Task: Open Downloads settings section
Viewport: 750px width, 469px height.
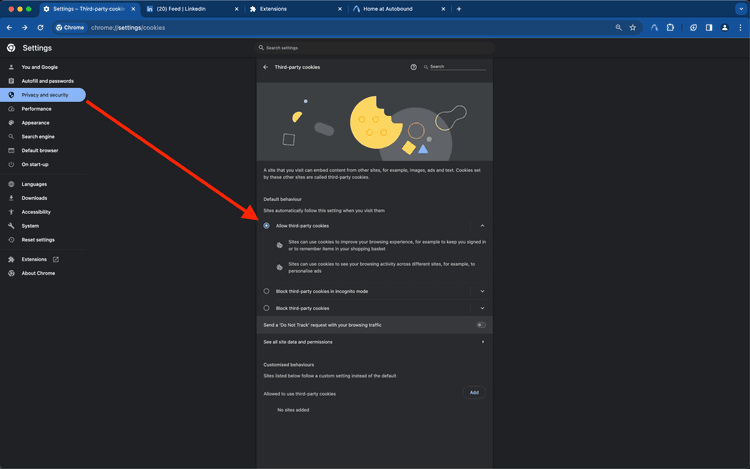Action: click(34, 198)
